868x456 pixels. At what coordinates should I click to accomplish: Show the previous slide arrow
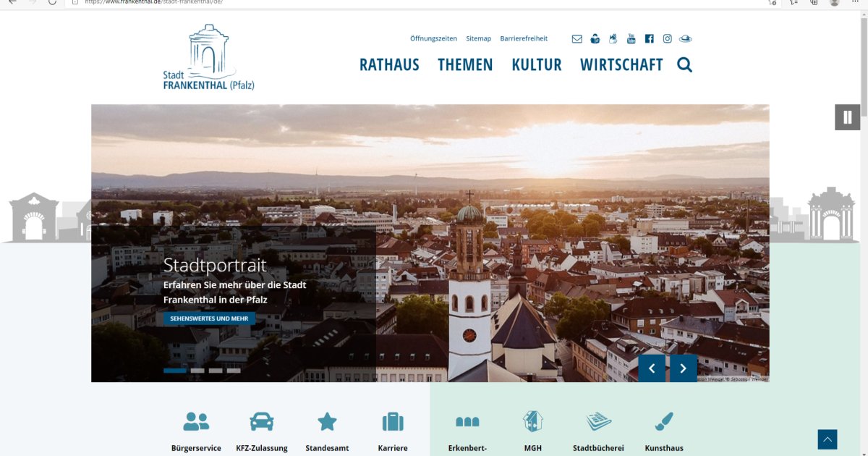[x=651, y=368]
